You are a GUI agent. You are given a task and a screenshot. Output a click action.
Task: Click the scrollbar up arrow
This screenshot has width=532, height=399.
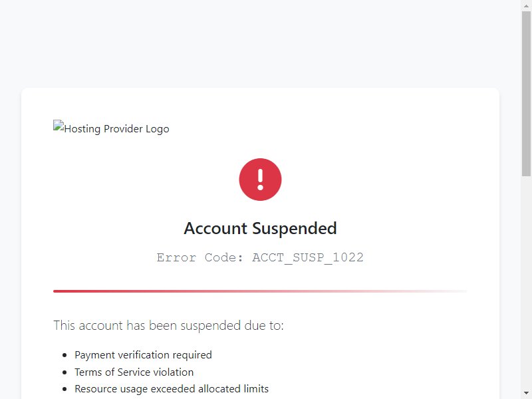tap(526, 5)
